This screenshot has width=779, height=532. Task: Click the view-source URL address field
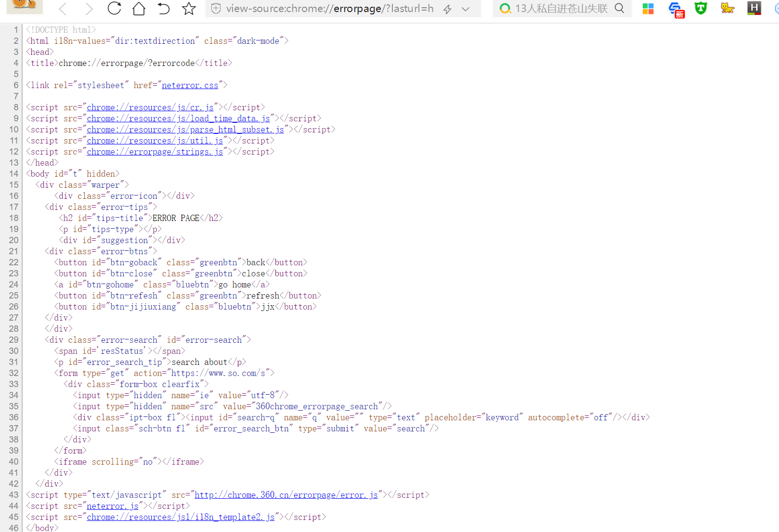coord(330,8)
